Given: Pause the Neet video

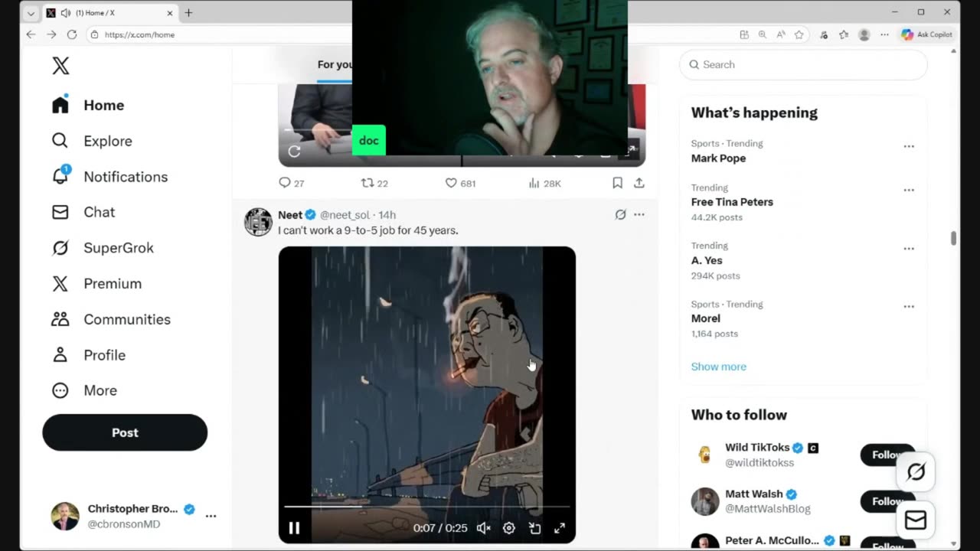Looking at the screenshot, I should pyautogui.click(x=294, y=528).
